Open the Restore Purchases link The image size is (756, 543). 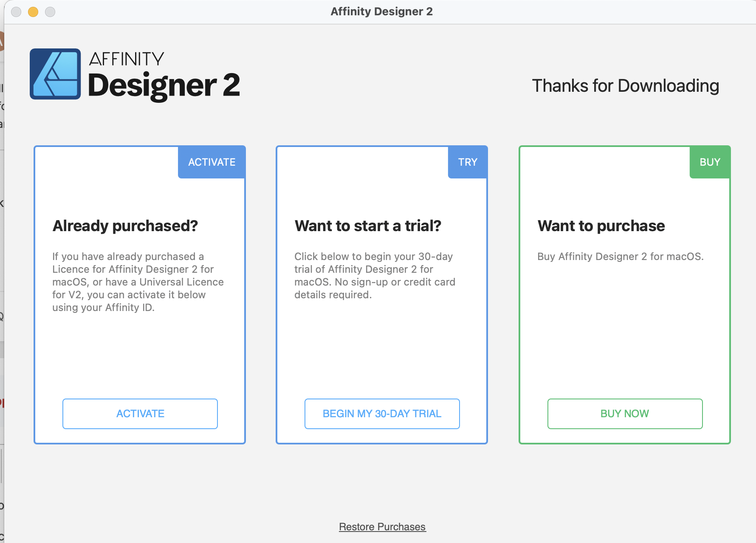point(382,527)
